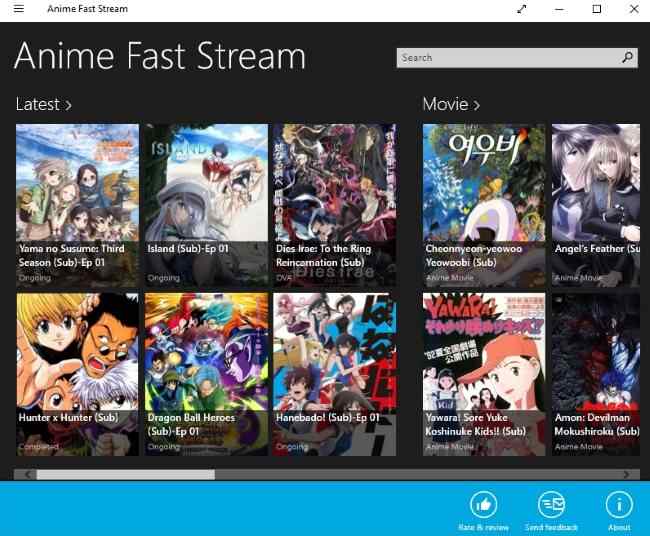Click 'Dies Irae: To the Ring' title text
650x536 pixels.
[323, 249]
